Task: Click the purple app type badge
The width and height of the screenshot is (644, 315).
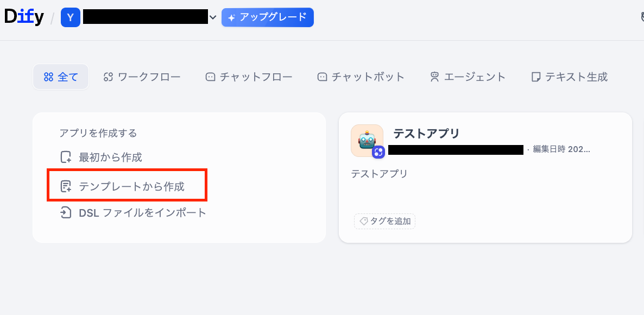Action: coord(378,152)
